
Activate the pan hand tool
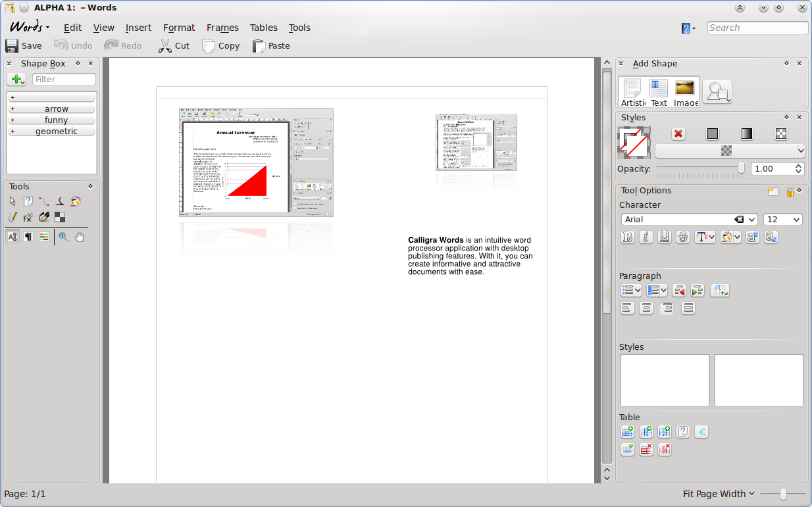tap(80, 237)
